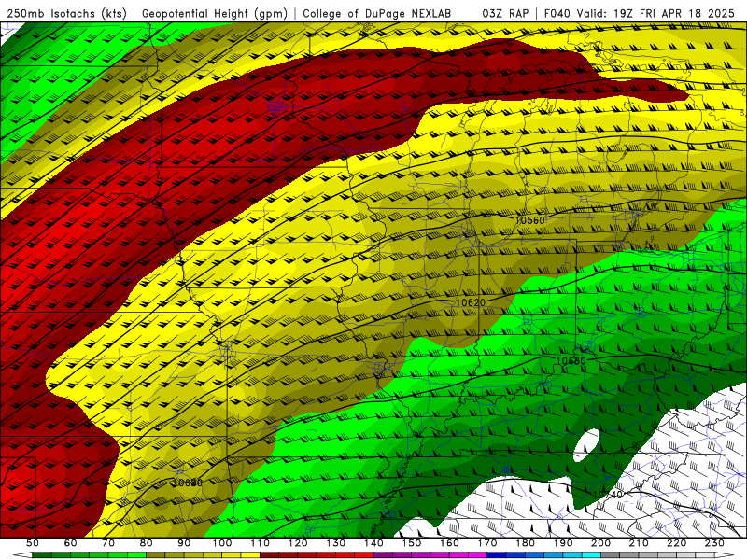
Task: Click the '250mb Isotachs (kts)' title text
Action: pos(66,13)
